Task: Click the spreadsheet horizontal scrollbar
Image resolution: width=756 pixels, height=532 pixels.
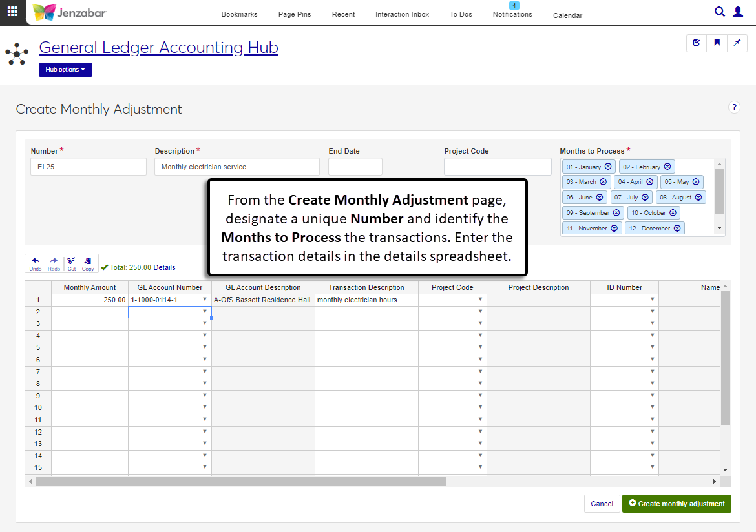Action: 240,481
